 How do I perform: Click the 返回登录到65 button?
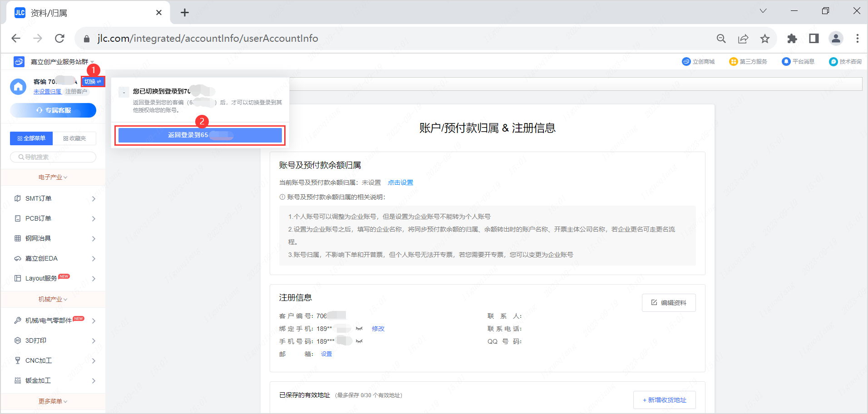coord(200,135)
